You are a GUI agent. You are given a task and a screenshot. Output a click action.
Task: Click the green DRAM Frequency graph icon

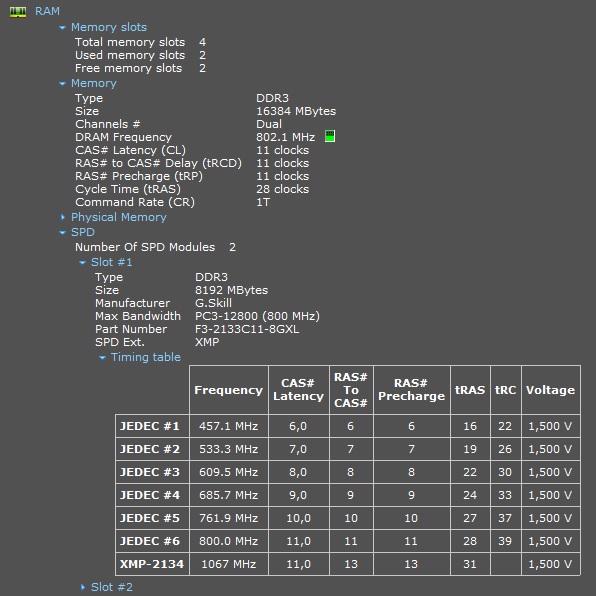pyautogui.click(x=330, y=136)
